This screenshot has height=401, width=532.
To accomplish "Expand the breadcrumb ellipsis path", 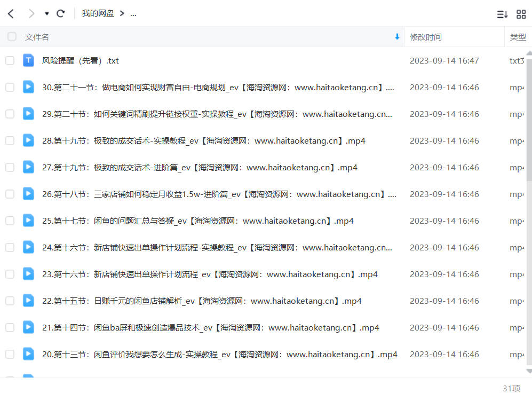I will [x=133, y=13].
